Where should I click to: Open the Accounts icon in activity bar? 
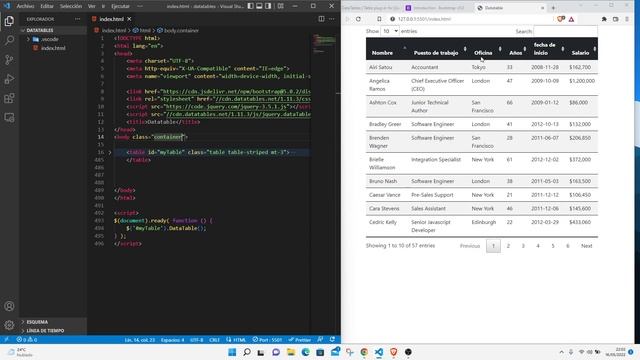point(9,306)
